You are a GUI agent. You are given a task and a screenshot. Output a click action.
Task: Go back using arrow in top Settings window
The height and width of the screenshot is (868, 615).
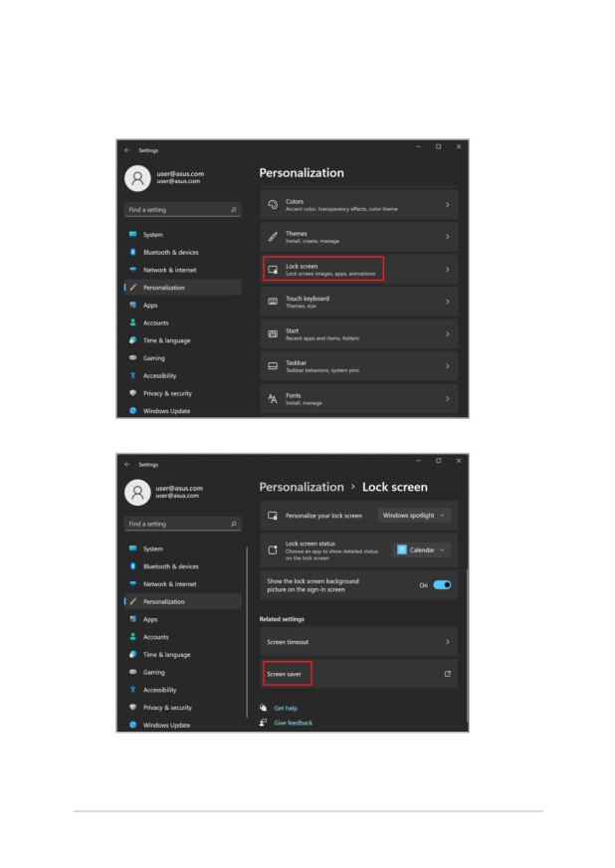point(127,150)
